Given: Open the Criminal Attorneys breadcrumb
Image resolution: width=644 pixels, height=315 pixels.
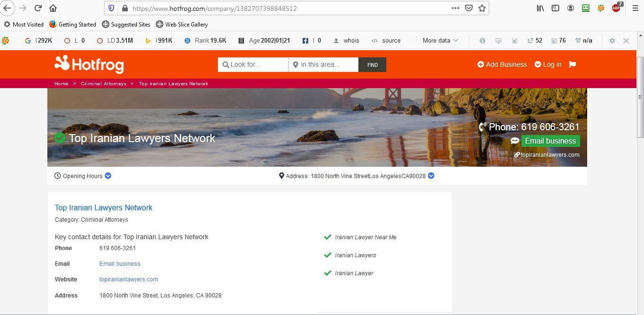Looking at the screenshot, I should pyautogui.click(x=103, y=83).
